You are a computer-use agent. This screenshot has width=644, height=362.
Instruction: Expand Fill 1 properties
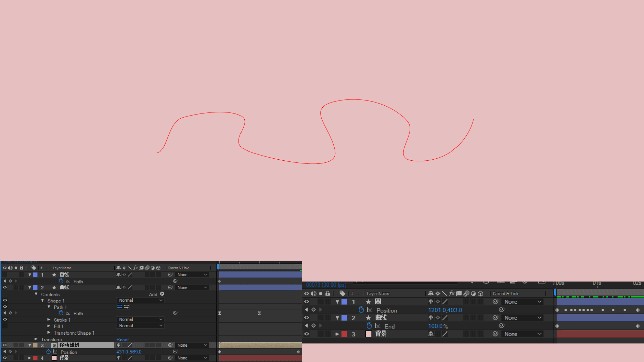[x=49, y=326]
